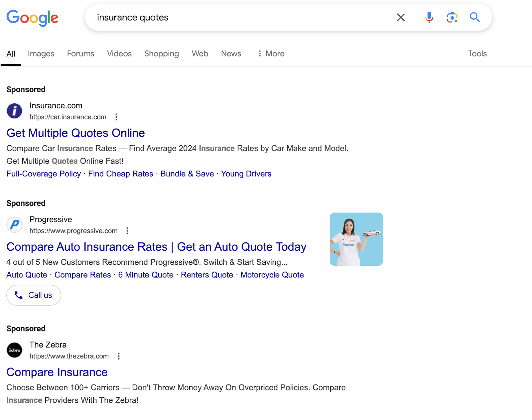The image size is (532, 420).
Task: Click the Google logo
Action: pos(32,18)
